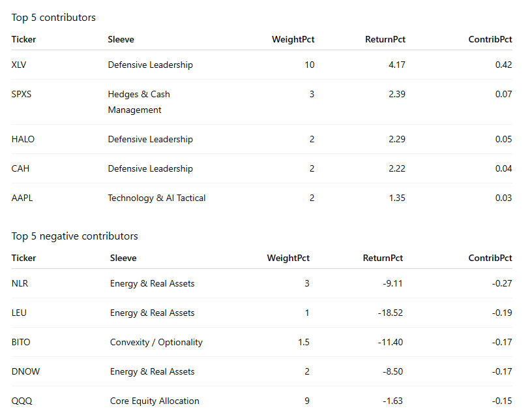Click 'Core Equity Allocation' sleeve cell
Viewport: 532px width, 419px height.
pyautogui.click(x=155, y=401)
